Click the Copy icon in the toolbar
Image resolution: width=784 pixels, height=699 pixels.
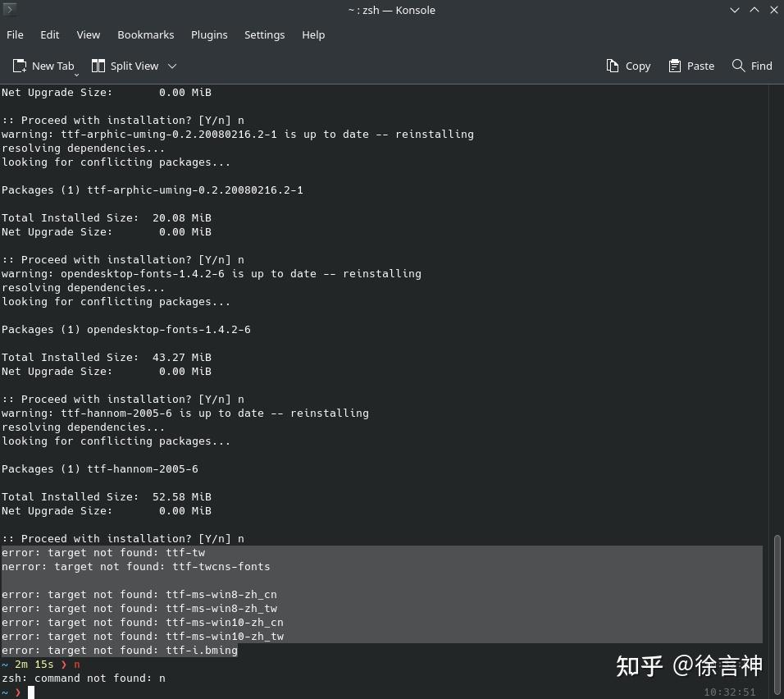(612, 66)
